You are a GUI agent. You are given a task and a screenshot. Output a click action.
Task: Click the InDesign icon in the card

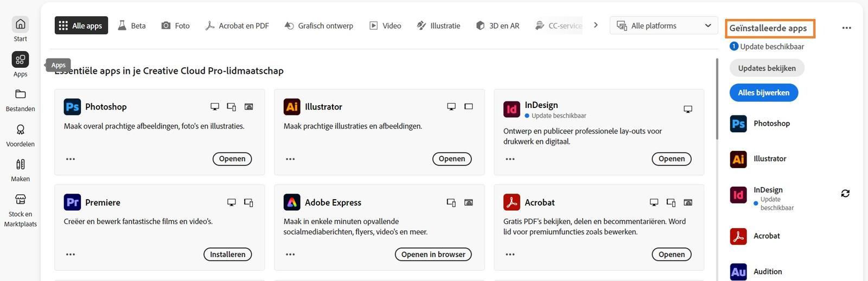click(x=512, y=110)
